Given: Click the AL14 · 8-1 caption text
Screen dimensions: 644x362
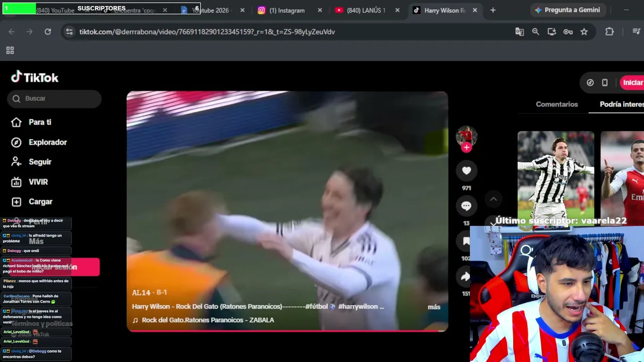Looking at the screenshot, I should click(149, 293).
